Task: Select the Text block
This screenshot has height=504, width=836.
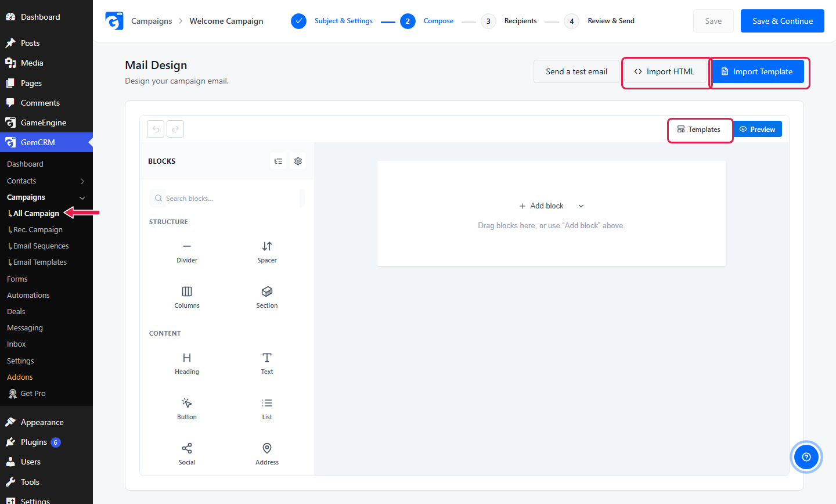Action: pyautogui.click(x=267, y=364)
